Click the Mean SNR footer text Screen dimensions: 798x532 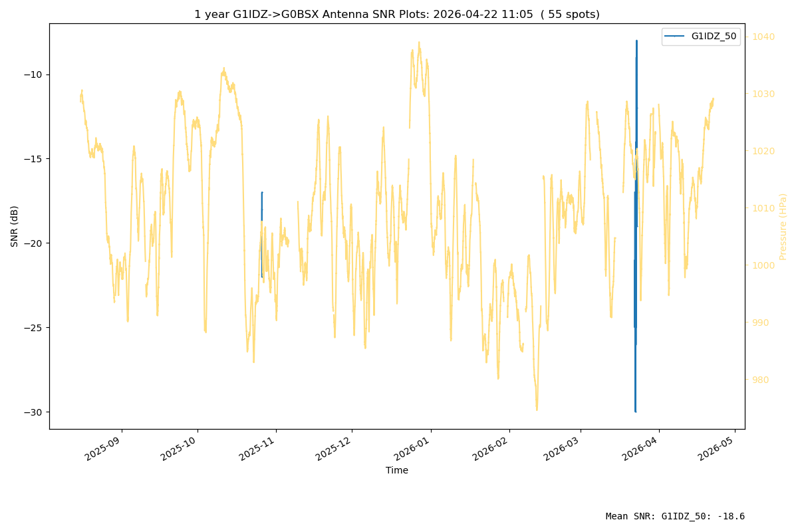675,517
